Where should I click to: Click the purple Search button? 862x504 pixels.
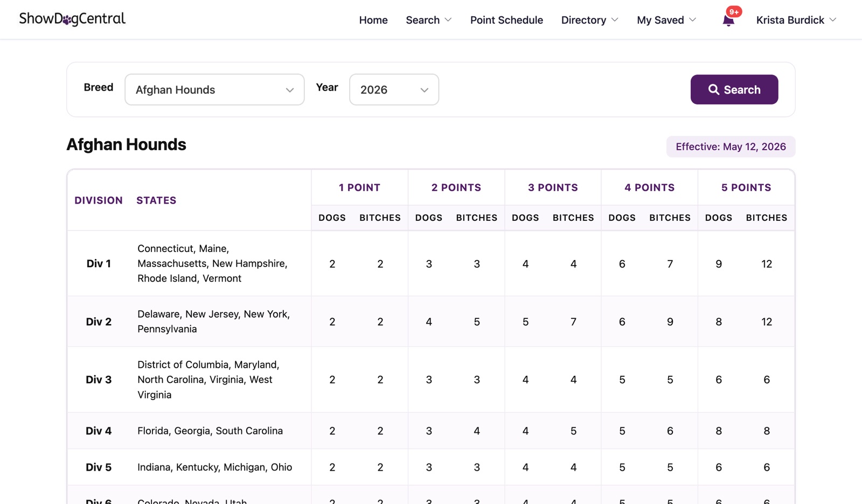click(x=734, y=89)
